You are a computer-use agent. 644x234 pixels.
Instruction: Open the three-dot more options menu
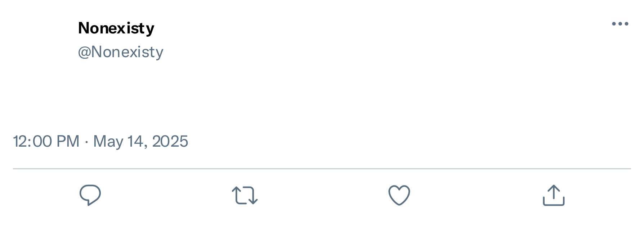click(x=620, y=24)
